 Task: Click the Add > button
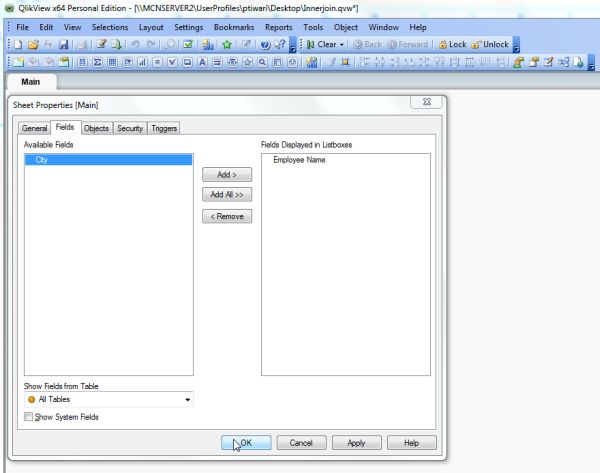click(x=227, y=175)
